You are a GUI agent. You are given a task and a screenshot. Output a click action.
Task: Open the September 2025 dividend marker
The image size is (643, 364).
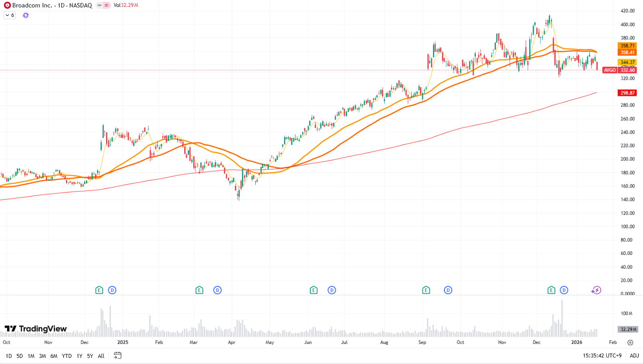[x=448, y=290]
